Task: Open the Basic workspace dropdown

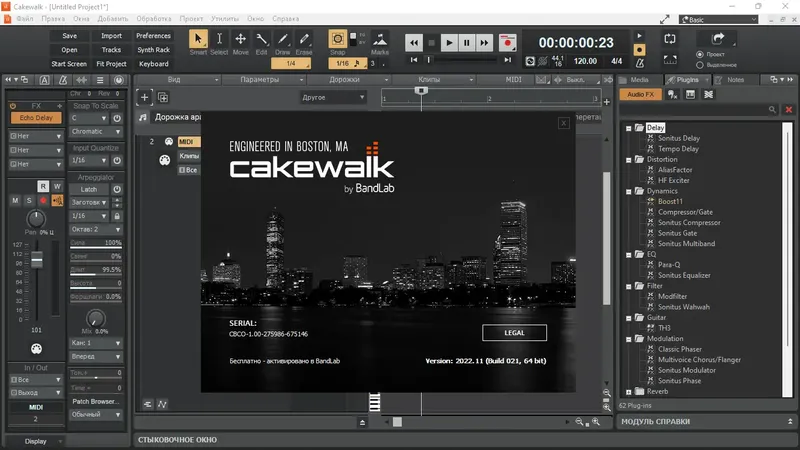Action: pyautogui.click(x=718, y=19)
